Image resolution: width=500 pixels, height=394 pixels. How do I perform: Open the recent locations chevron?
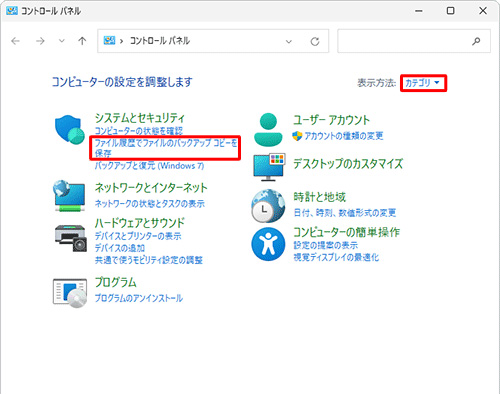(x=62, y=41)
